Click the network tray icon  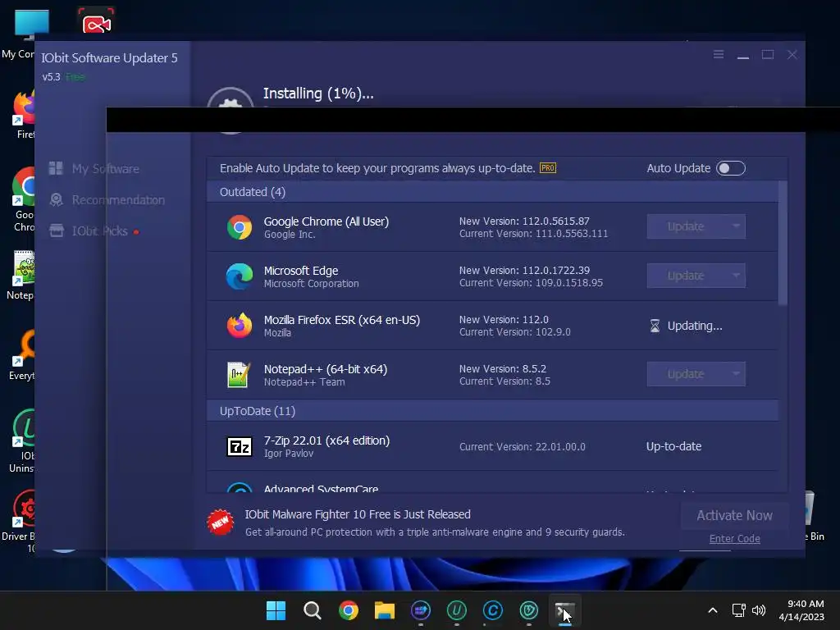tap(739, 610)
